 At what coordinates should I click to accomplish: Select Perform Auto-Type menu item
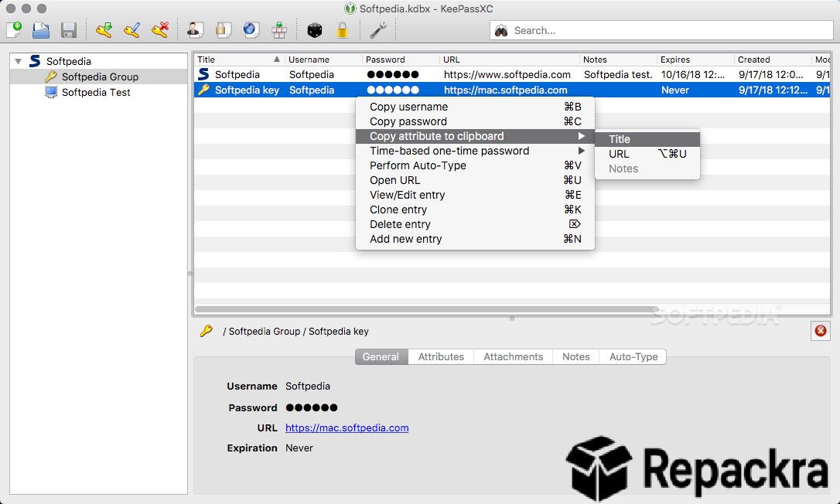point(475,165)
